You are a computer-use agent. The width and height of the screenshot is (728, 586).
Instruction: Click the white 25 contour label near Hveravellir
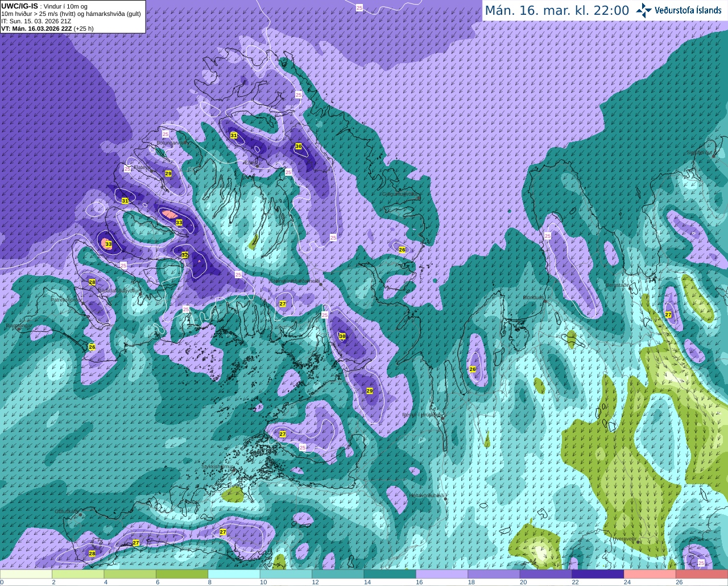(x=701, y=563)
